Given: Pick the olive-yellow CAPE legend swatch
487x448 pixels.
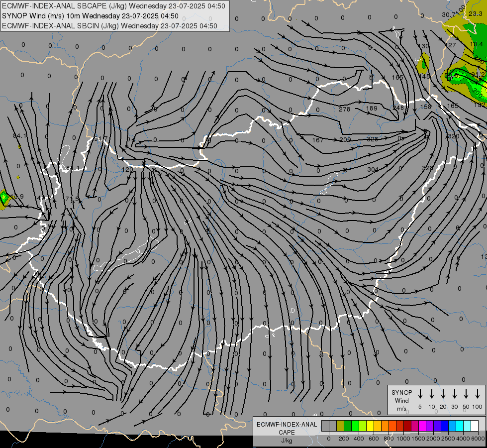Looking at the screenshot, I should click(340, 426).
